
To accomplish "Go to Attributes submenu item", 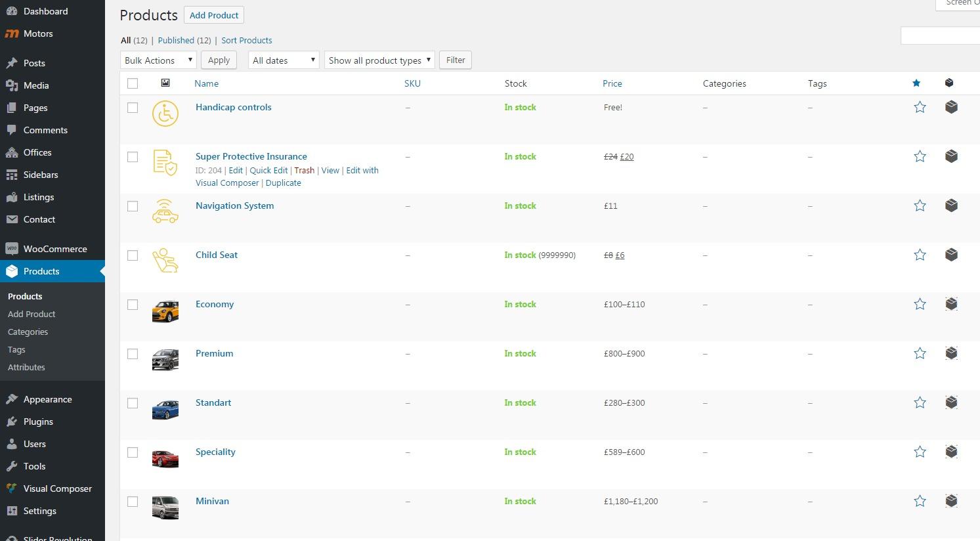I will (26, 367).
